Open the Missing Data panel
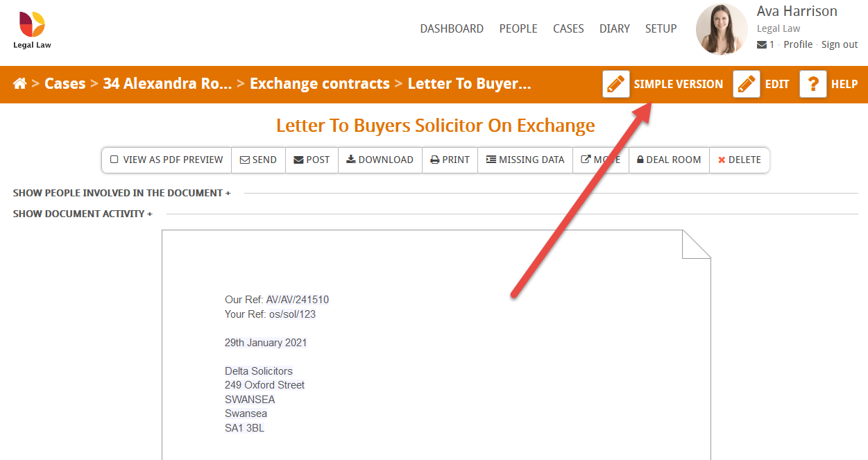The height and width of the screenshot is (460, 868). tap(525, 160)
